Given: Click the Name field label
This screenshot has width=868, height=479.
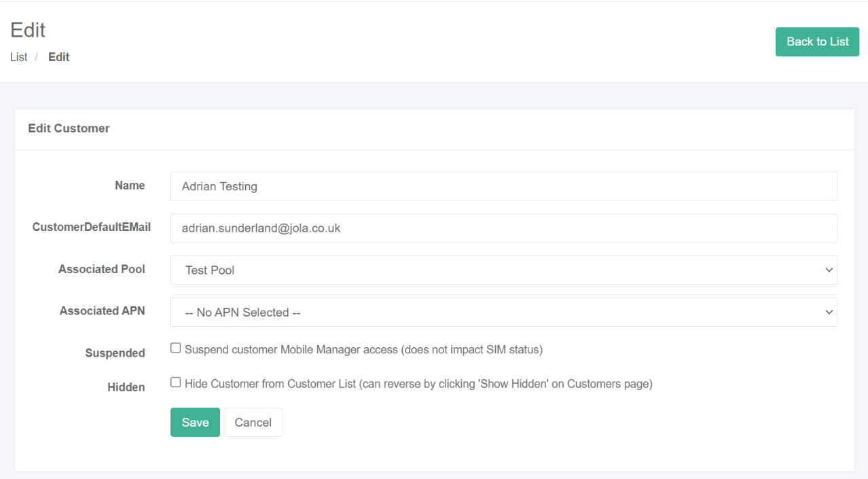Looking at the screenshot, I should (x=130, y=185).
